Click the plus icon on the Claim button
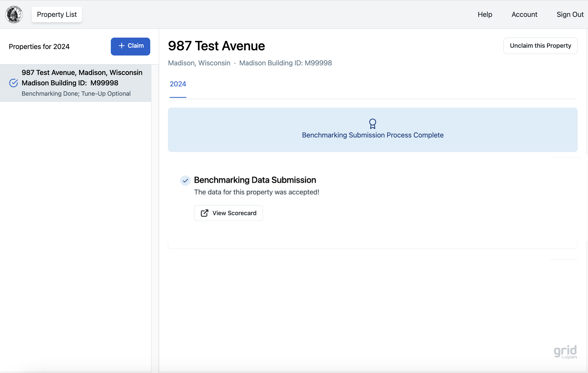Image resolution: width=588 pixels, height=373 pixels. [121, 46]
